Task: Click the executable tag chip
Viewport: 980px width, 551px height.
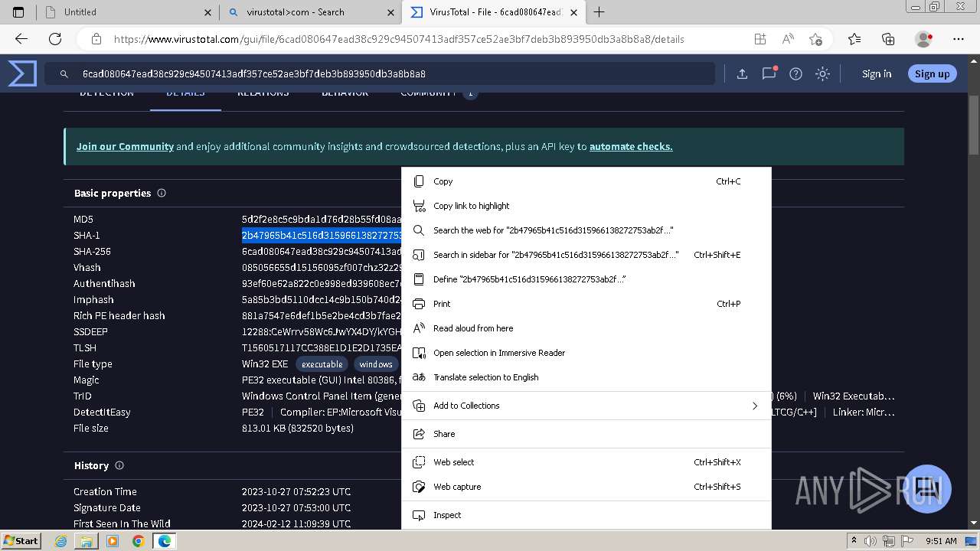Action: [322, 364]
